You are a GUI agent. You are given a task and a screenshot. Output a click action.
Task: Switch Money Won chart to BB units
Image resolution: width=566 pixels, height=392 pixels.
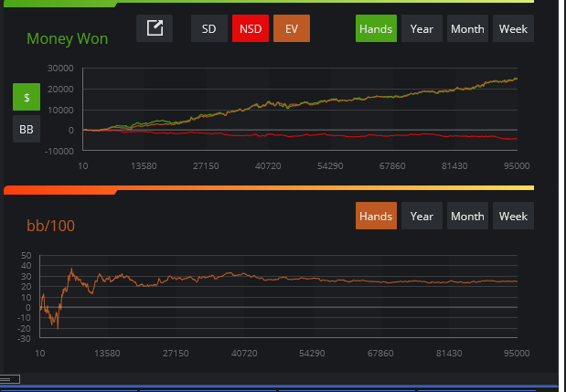[x=27, y=130]
